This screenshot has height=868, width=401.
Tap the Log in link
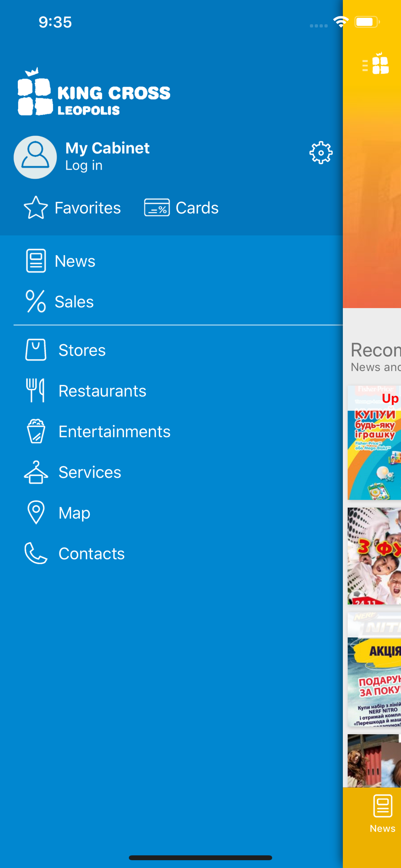[x=84, y=165]
